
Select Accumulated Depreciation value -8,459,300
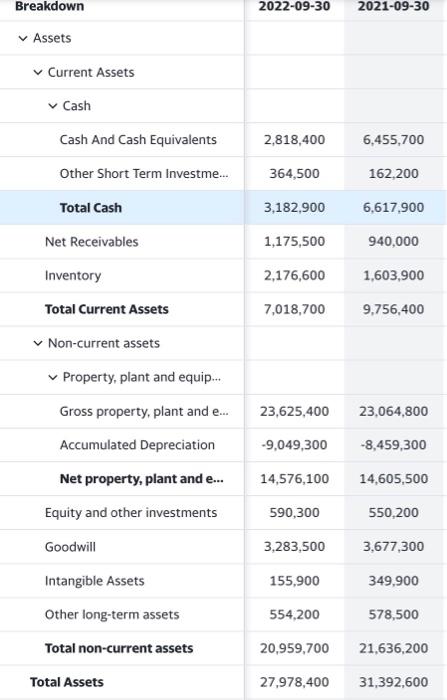(x=393, y=445)
